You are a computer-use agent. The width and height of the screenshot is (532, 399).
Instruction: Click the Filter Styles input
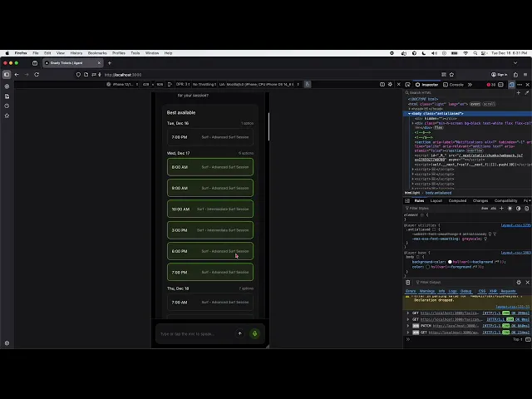point(441,209)
